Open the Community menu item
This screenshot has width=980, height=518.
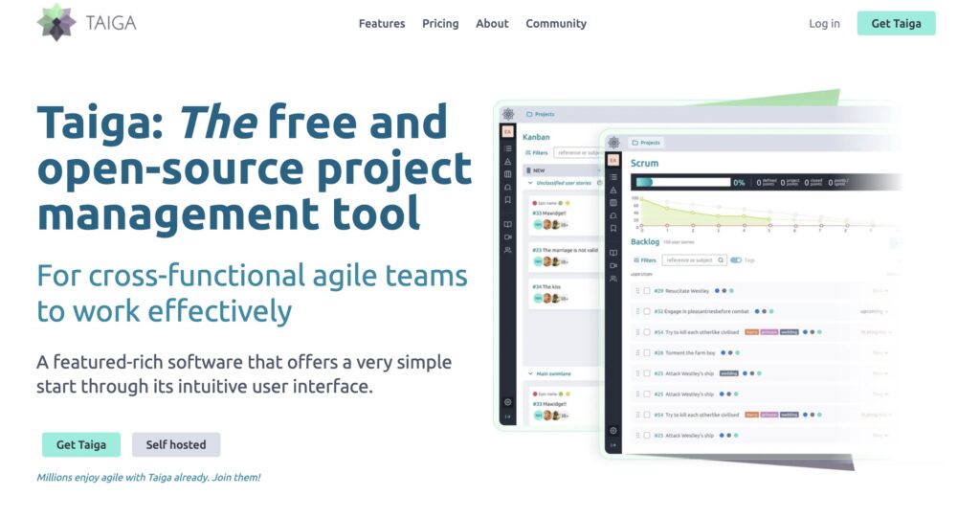point(556,24)
